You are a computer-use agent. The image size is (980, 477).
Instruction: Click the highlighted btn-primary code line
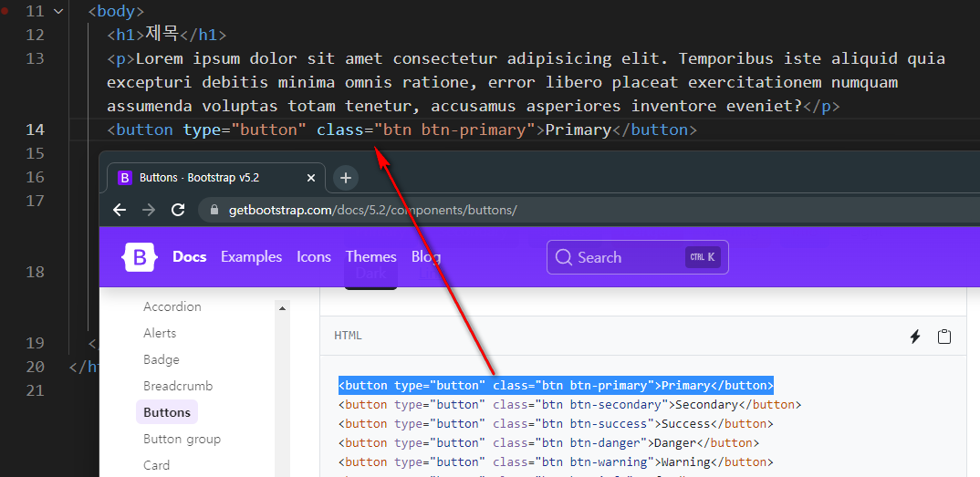tap(557, 385)
